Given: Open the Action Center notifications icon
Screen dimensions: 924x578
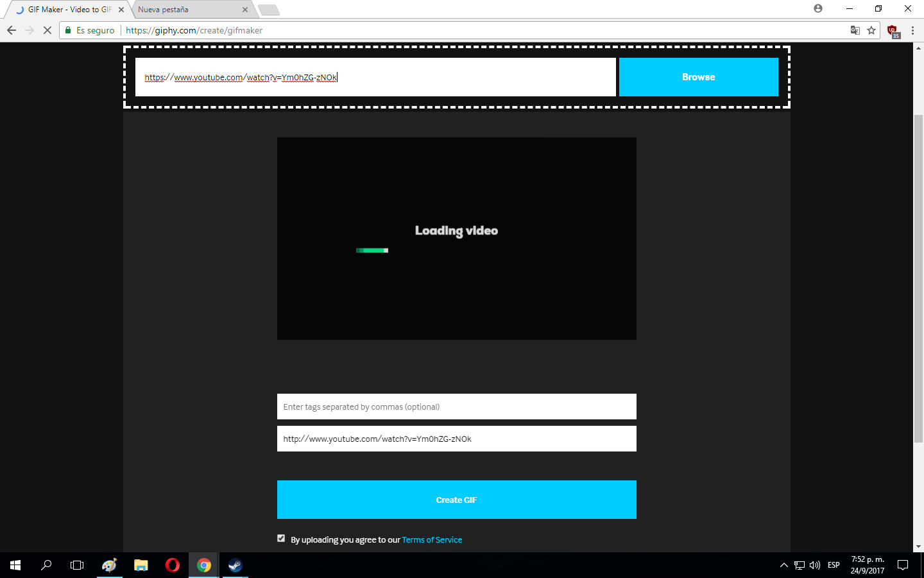Looking at the screenshot, I should pos(903,565).
